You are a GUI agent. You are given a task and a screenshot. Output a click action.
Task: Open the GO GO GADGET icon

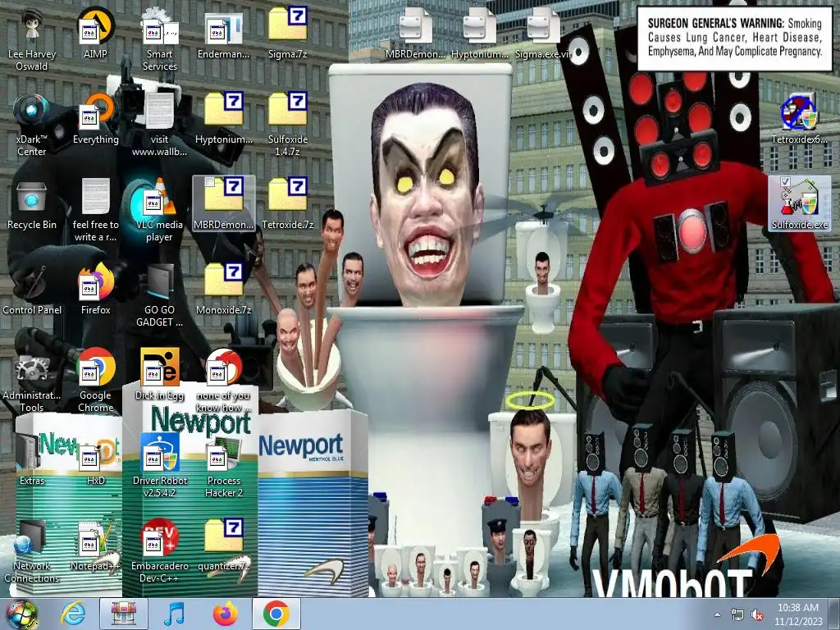(159, 295)
